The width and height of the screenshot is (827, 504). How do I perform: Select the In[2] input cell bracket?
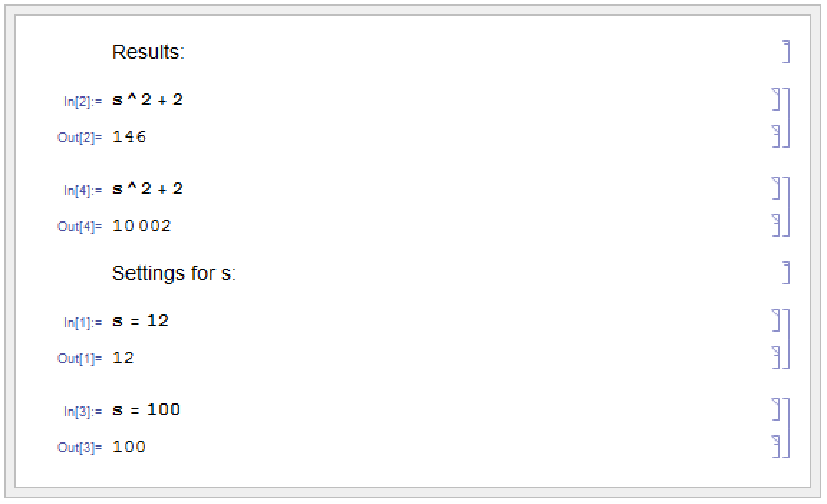tap(776, 99)
